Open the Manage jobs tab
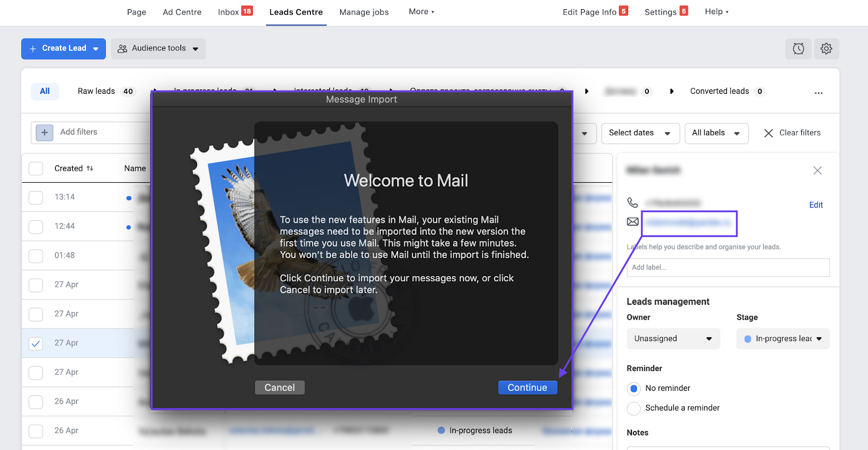 364,12
